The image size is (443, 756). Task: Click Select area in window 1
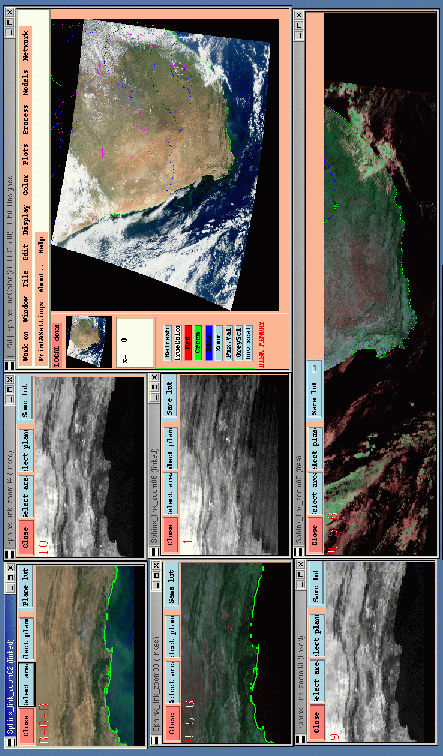click(x=170, y=493)
